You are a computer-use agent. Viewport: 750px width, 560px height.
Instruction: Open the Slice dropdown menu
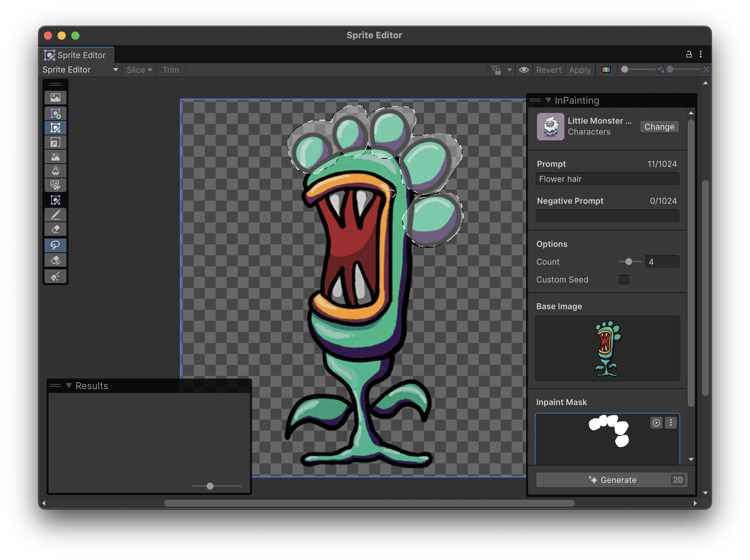coord(139,70)
